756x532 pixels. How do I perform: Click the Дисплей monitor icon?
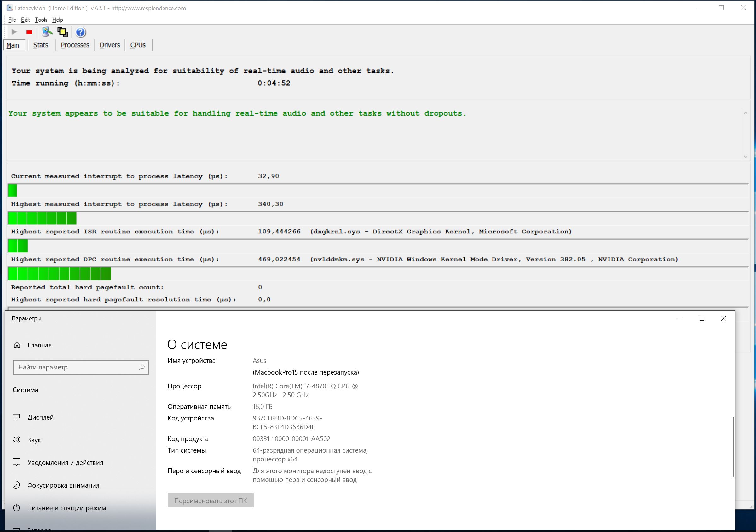(16, 417)
